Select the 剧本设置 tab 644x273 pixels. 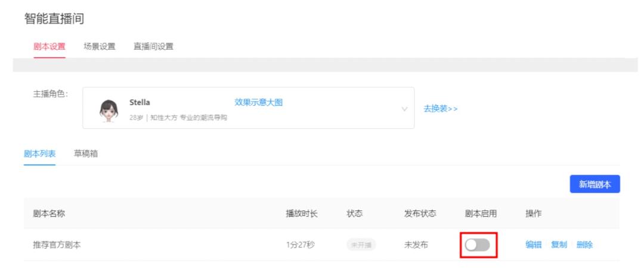(49, 47)
